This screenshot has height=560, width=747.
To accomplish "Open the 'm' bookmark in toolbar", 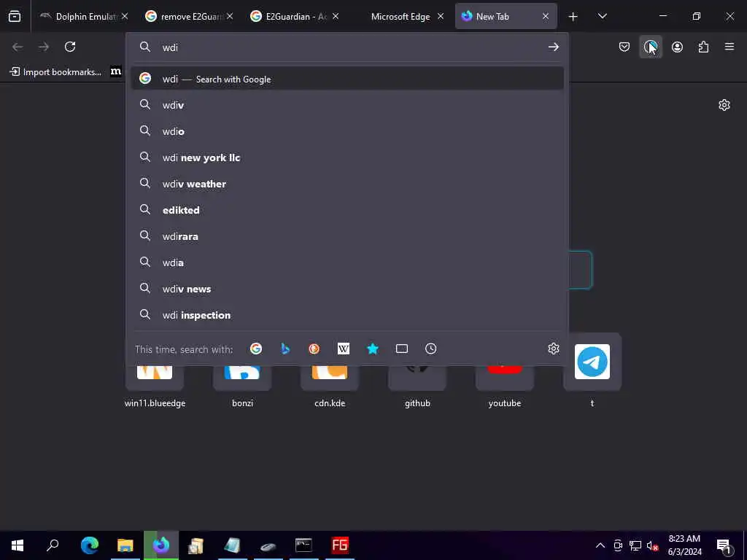I will tap(116, 72).
